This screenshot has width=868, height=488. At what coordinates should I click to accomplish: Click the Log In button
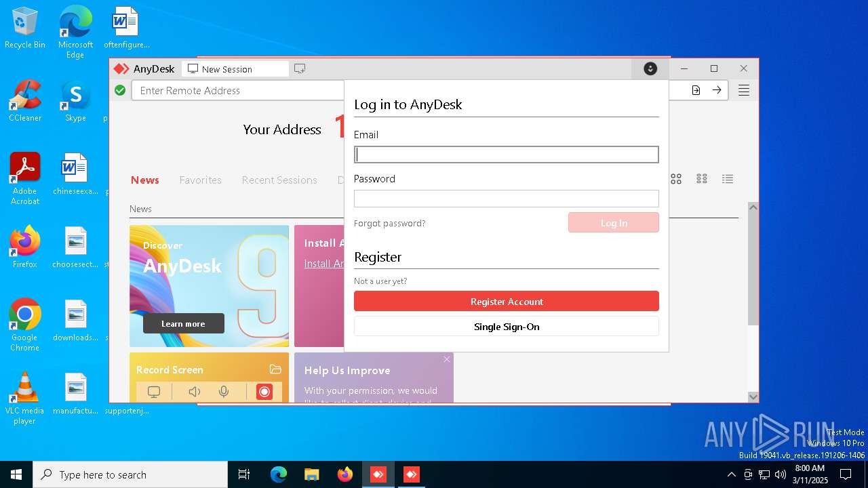tap(614, 222)
